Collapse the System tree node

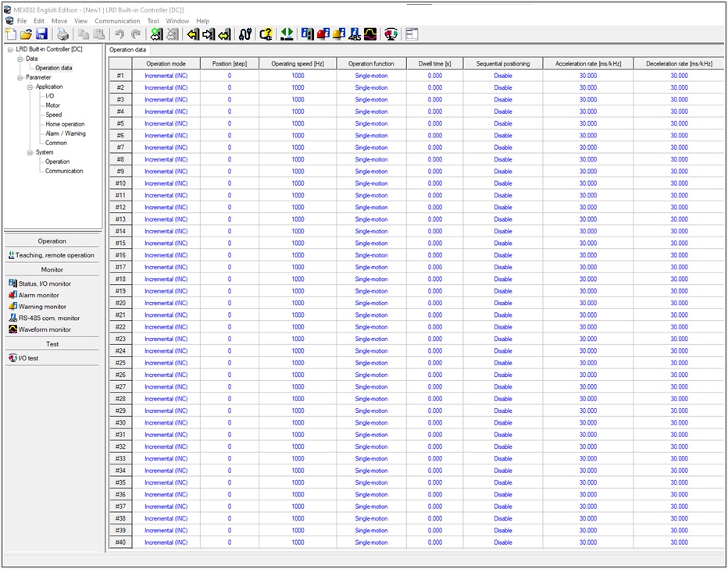pyautogui.click(x=30, y=152)
